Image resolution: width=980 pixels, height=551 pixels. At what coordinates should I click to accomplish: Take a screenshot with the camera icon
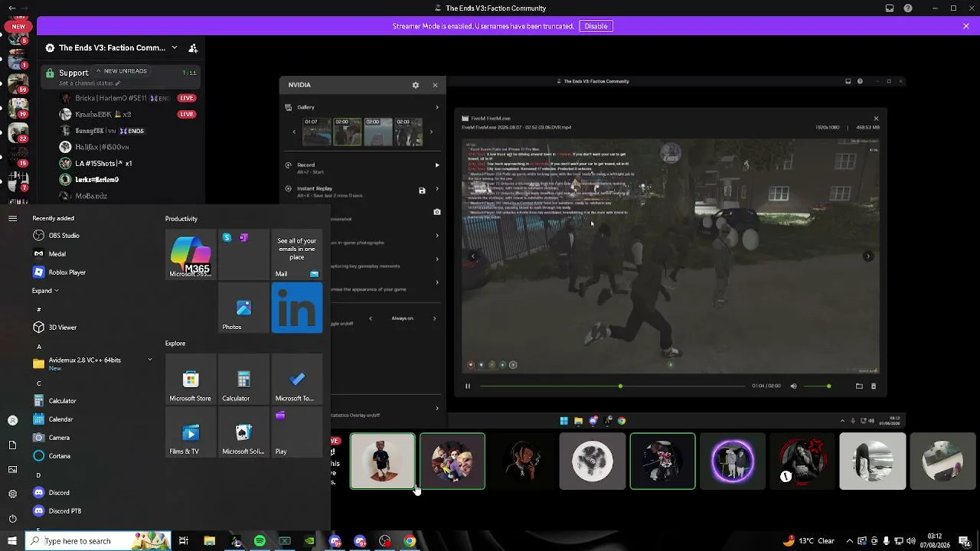[x=437, y=212]
